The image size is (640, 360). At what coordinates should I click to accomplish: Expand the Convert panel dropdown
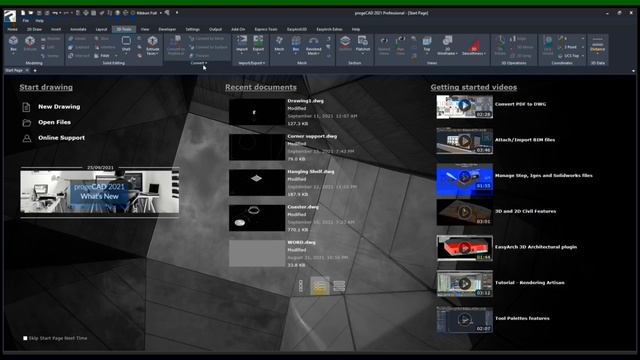coord(199,63)
